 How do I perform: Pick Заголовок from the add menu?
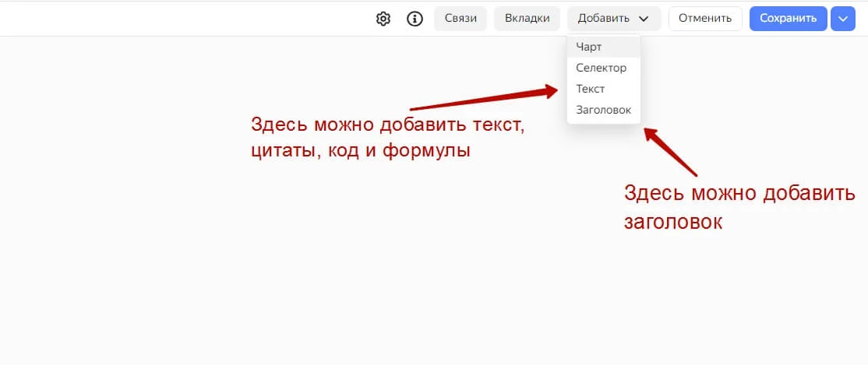(x=604, y=110)
